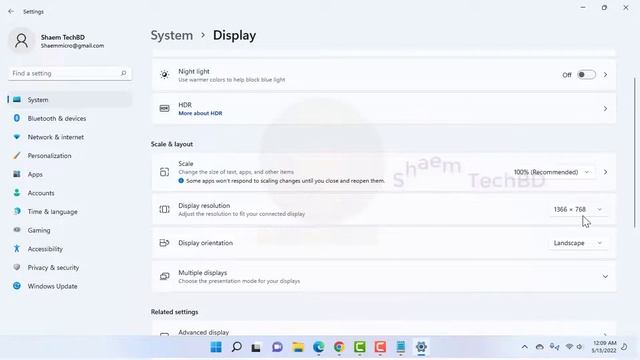Open HDR settings chevron
Screen dimensions: 640x360
(605, 109)
